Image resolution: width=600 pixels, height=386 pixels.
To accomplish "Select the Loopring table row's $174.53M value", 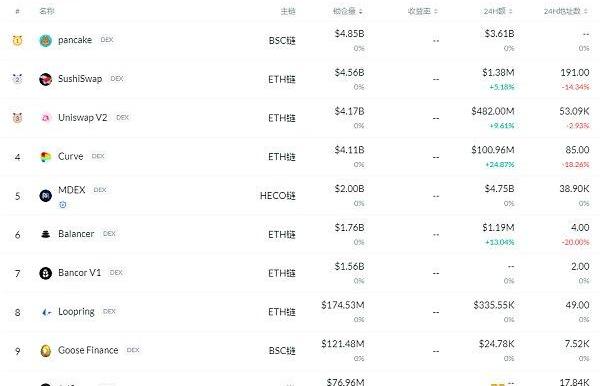I will click(343, 305).
